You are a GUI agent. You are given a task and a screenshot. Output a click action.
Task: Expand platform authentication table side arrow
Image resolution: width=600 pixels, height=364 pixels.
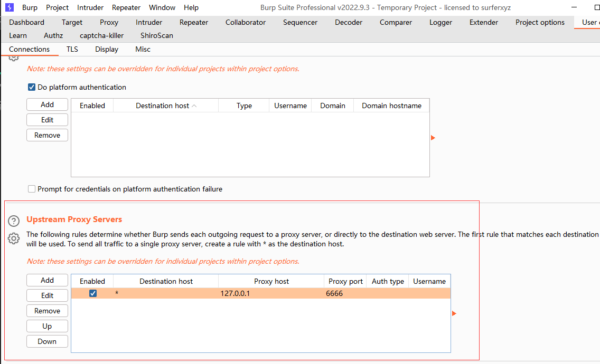coord(433,138)
